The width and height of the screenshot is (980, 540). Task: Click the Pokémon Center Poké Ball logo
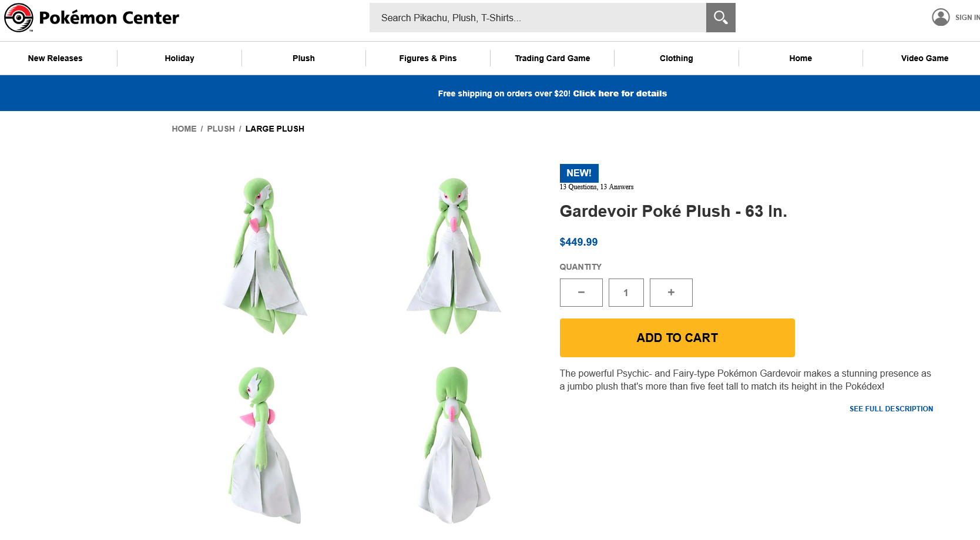click(19, 18)
